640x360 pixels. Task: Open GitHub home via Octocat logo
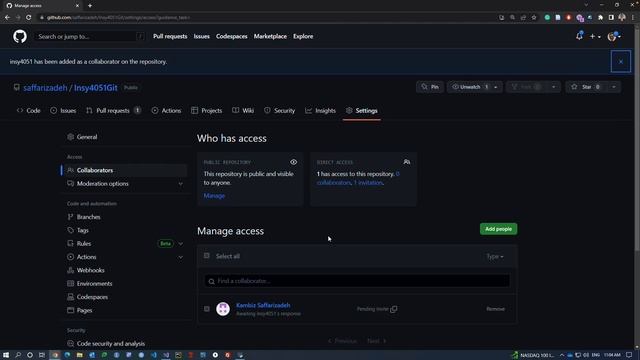[20, 36]
